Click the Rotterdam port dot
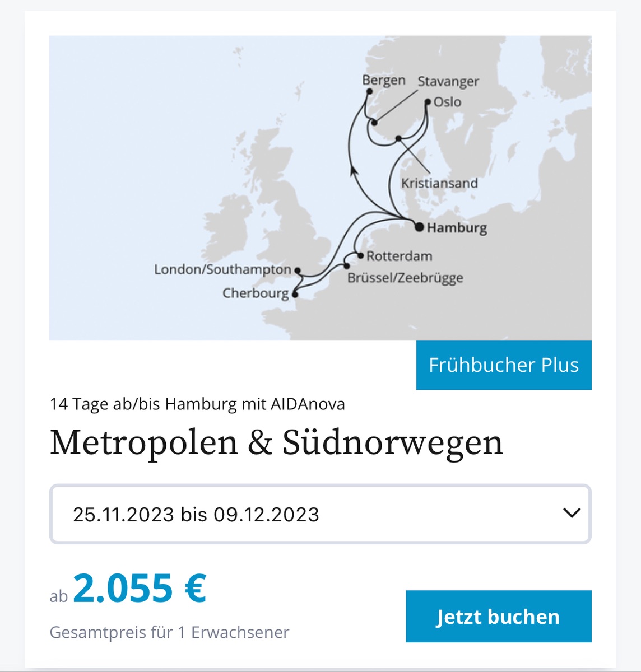 [361, 256]
